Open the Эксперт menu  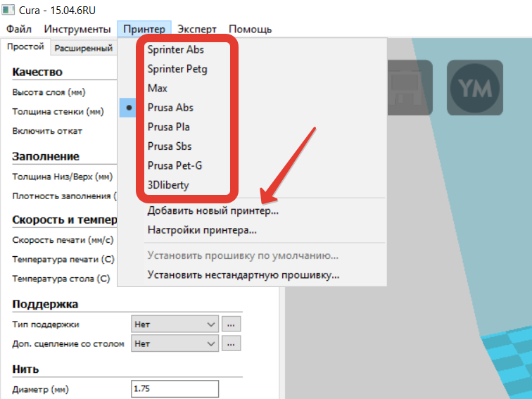(197, 29)
